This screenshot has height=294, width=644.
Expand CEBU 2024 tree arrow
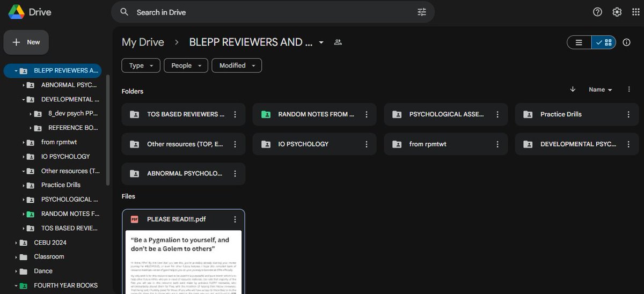click(x=16, y=242)
